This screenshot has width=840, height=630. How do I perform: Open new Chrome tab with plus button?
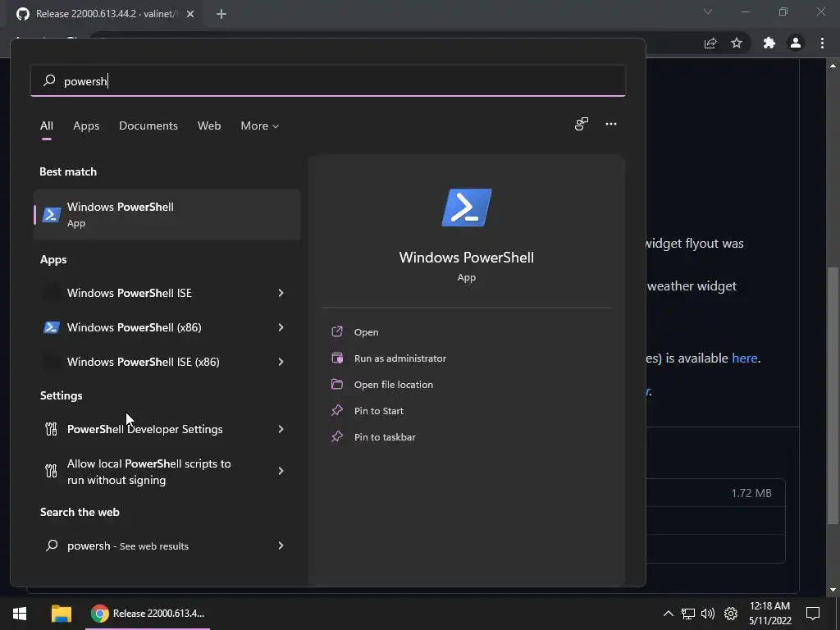[221, 14]
